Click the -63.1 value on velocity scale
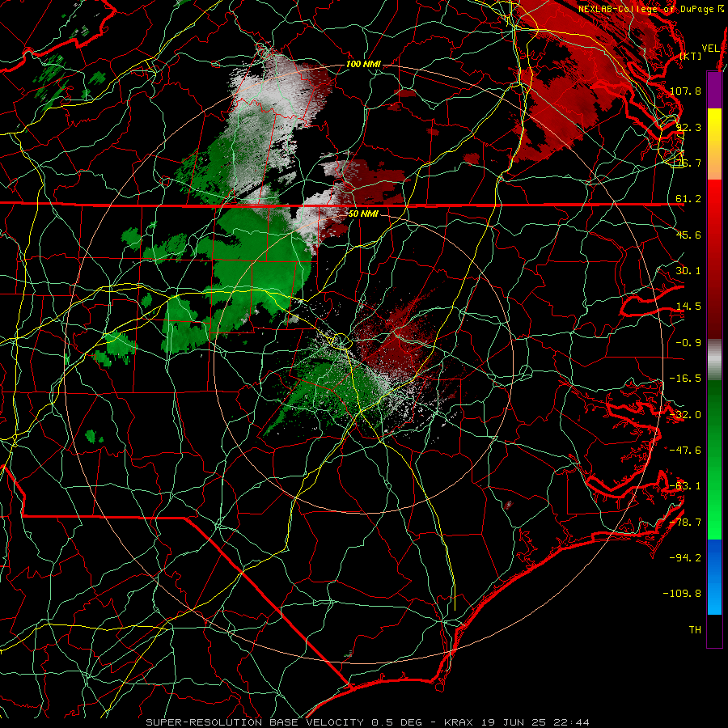The image size is (728, 728). (685, 486)
